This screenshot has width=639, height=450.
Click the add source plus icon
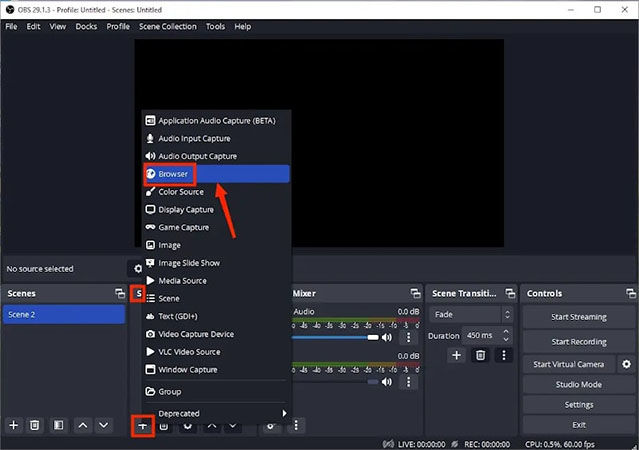[x=143, y=426]
